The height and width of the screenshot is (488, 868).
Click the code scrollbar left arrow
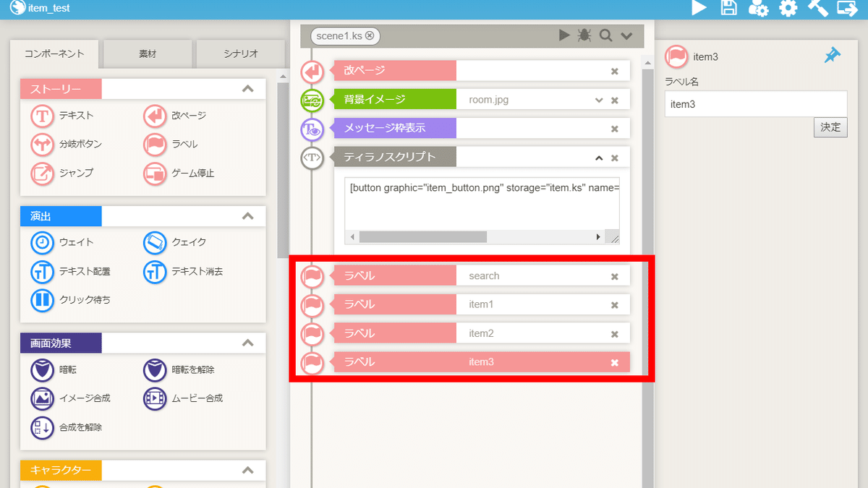354,237
